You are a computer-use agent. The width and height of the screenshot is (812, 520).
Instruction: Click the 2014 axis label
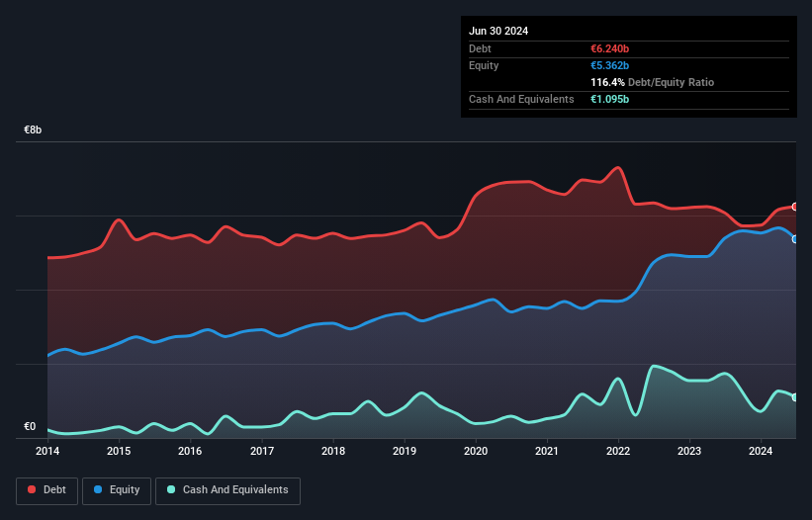pos(47,451)
